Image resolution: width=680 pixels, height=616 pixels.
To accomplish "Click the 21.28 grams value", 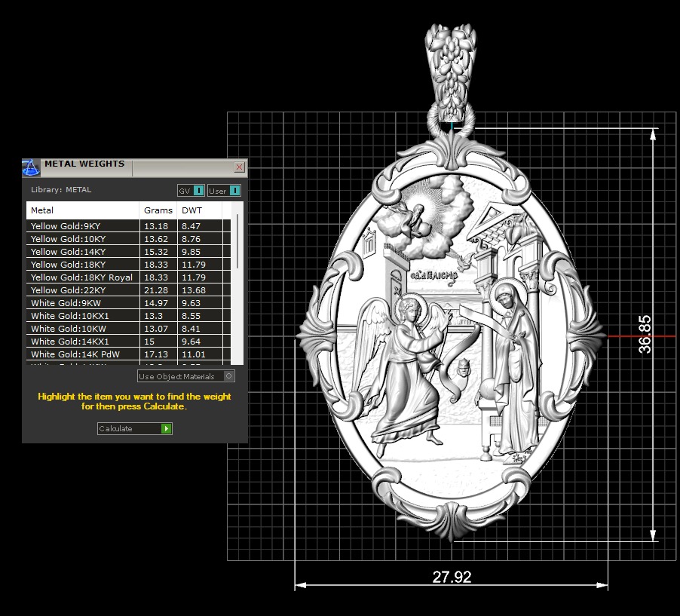I will (156, 290).
